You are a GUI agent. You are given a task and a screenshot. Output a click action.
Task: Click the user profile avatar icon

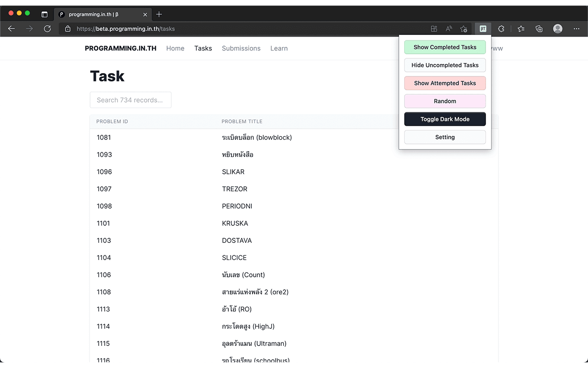(x=558, y=29)
